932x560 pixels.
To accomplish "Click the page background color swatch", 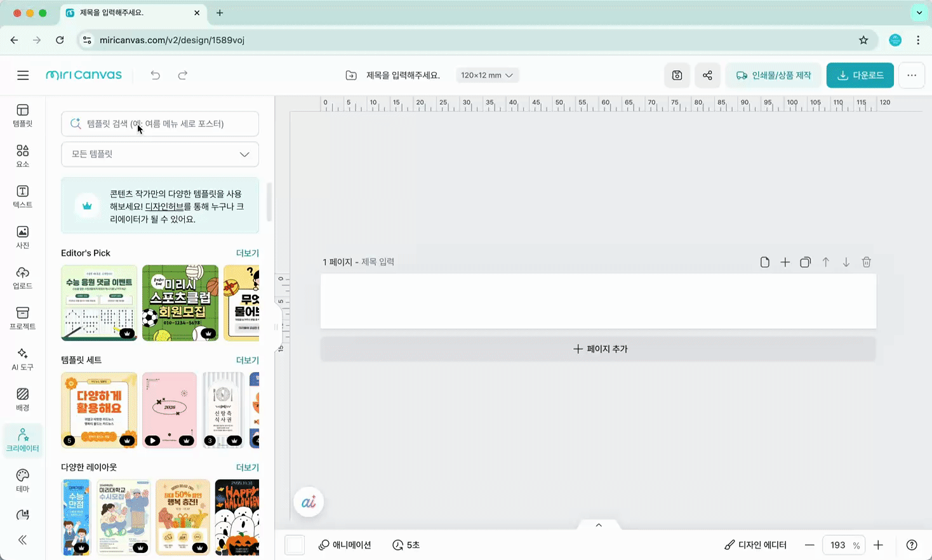I will 295,545.
